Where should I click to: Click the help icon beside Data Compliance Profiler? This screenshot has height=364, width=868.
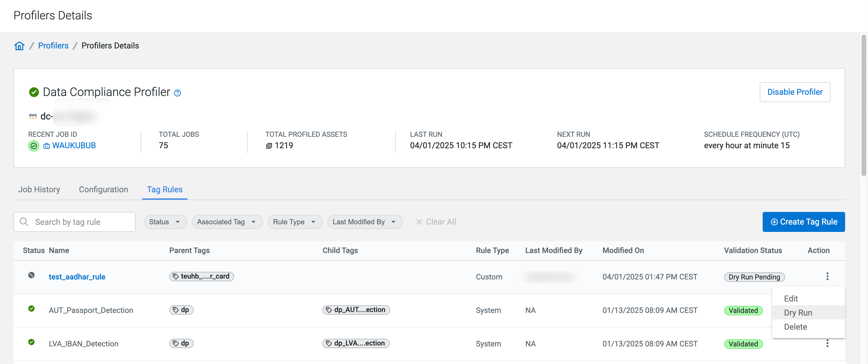(x=177, y=93)
